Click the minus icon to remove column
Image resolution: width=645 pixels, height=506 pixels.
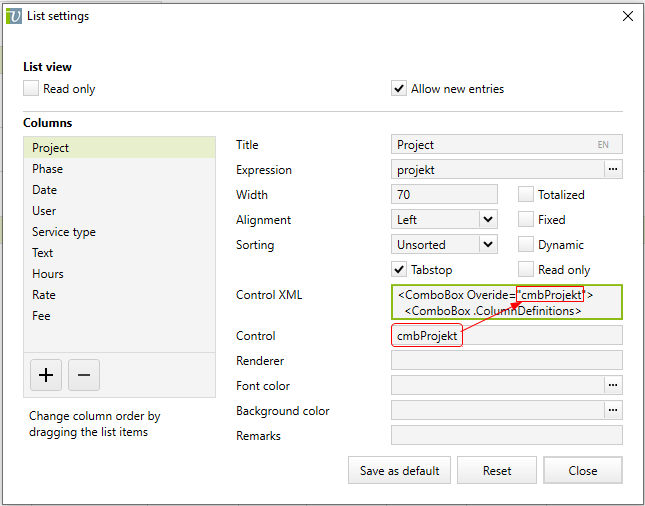click(84, 375)
